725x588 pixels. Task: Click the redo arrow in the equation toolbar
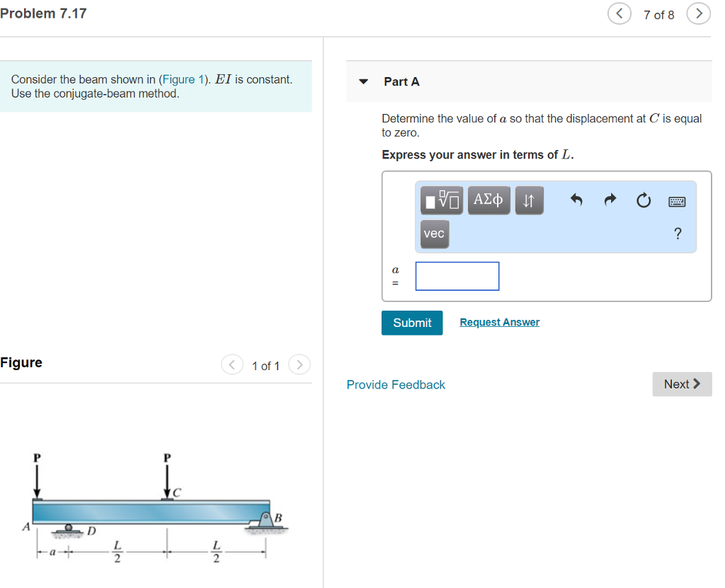pyautogui.click(x=610, y=200)
